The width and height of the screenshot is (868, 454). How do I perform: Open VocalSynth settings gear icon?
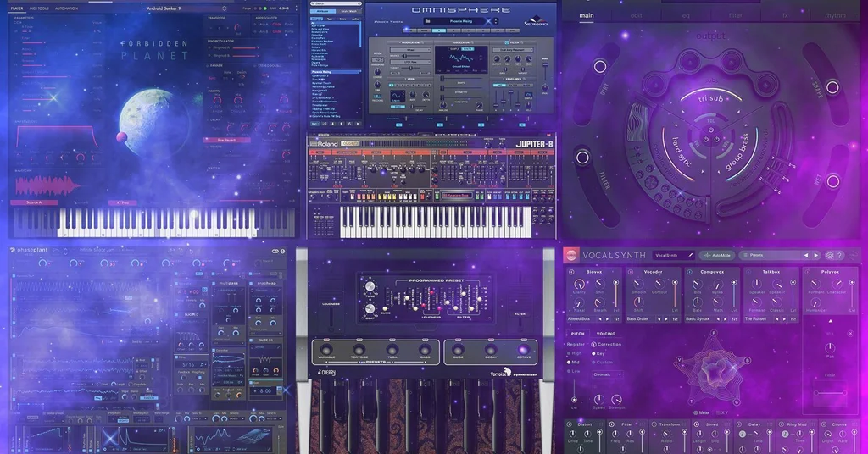pos(829,256)
